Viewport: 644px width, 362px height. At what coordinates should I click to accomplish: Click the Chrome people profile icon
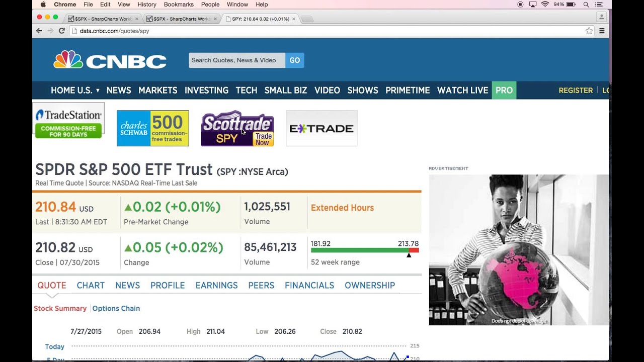[601, 17]
